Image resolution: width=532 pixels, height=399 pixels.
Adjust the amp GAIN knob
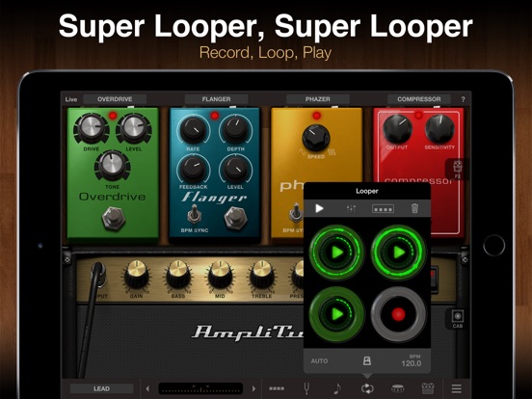coord(136,275)
